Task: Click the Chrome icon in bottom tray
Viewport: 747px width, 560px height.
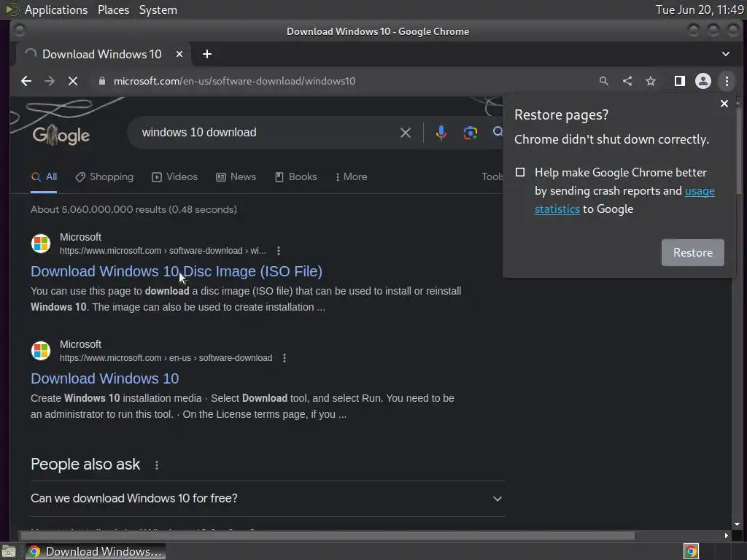Action: pos(691,551)
